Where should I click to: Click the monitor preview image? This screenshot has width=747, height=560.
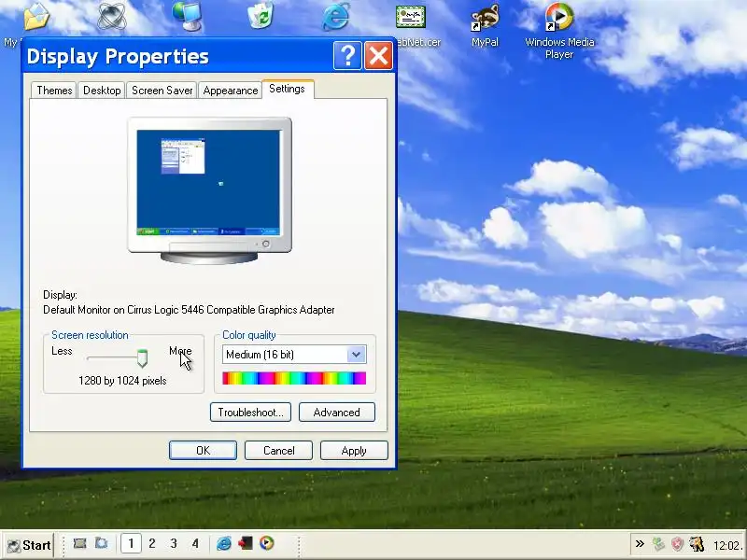point(209,190)
